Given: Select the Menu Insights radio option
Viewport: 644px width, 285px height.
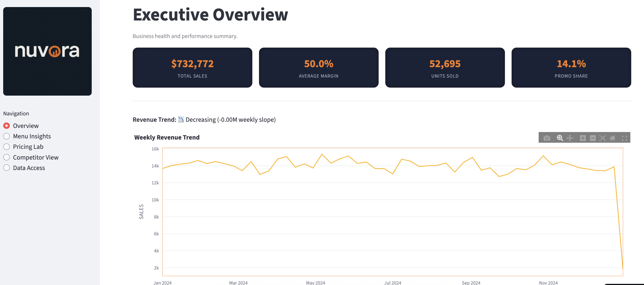Looking at the screenshot, I should point(7,136).
